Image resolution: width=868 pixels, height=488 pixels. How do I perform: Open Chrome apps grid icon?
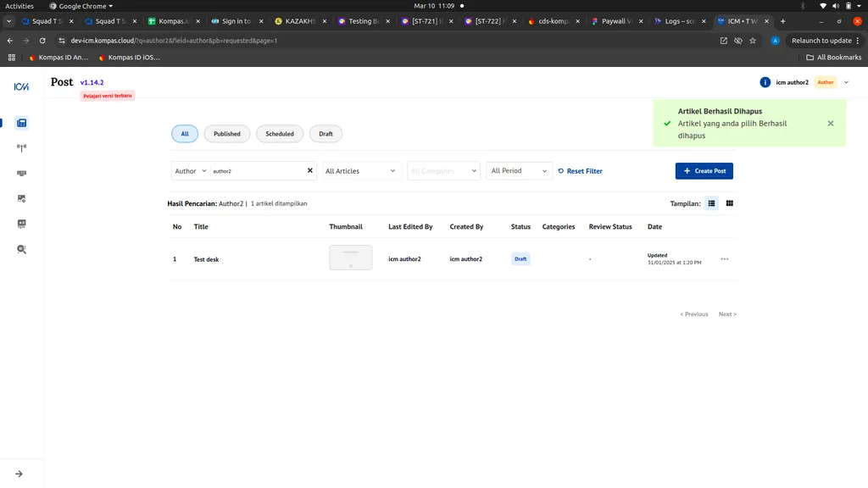click(x=12, y=57)
